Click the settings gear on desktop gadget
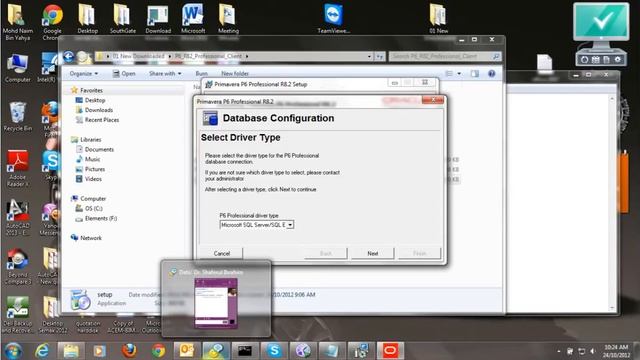 tap(618, 60)
